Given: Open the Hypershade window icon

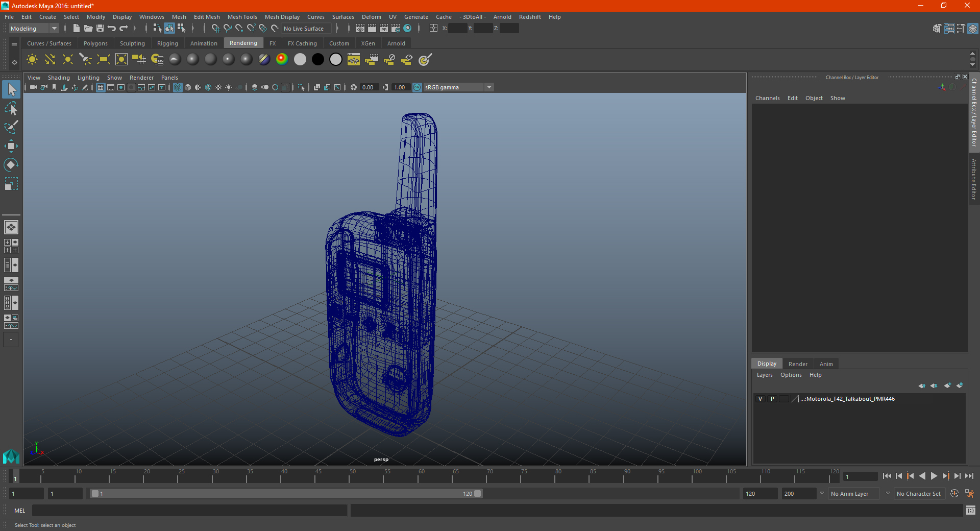Looking at the screenshot, I should 407,29.
